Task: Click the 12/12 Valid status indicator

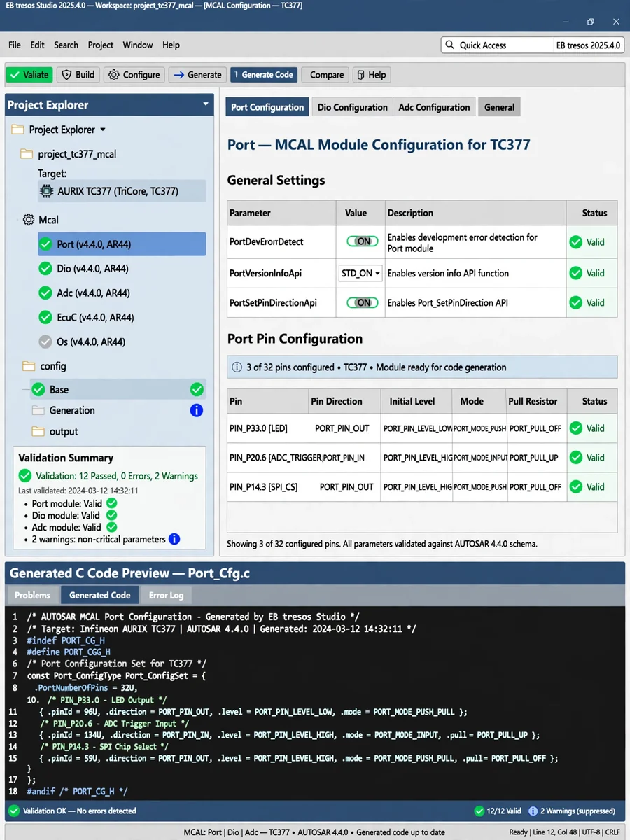Action: click(x=498, y=811)
